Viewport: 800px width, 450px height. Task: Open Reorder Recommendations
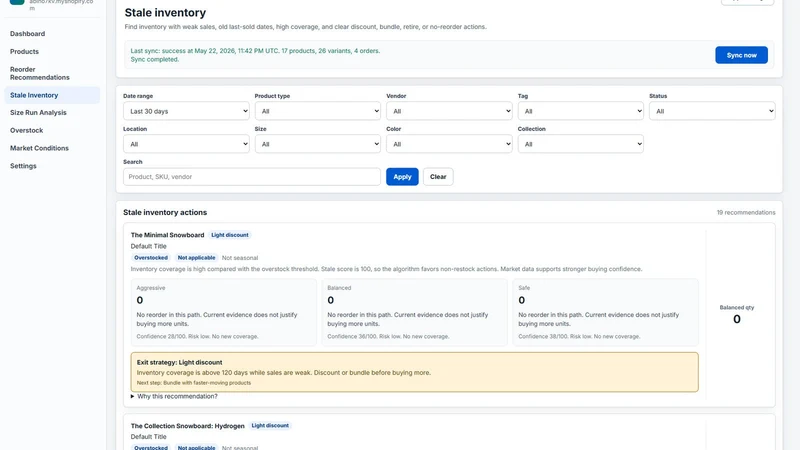(x=40, y=73)
